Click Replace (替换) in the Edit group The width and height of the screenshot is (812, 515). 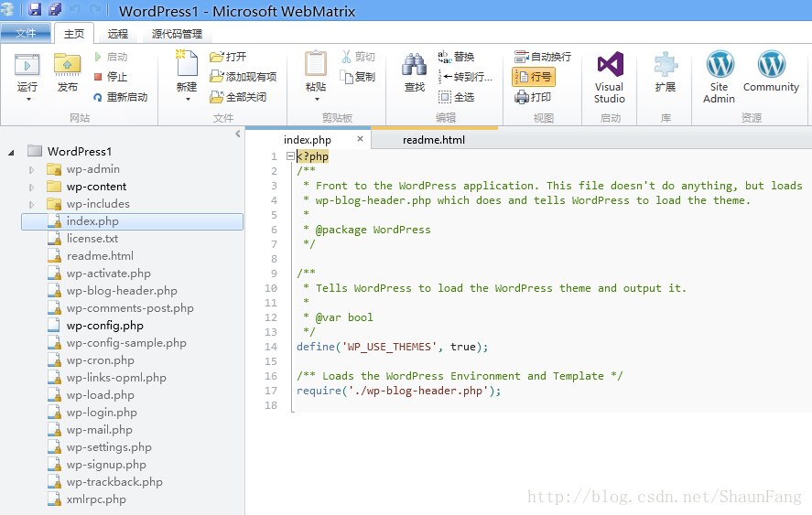click(x=456, y=57)
